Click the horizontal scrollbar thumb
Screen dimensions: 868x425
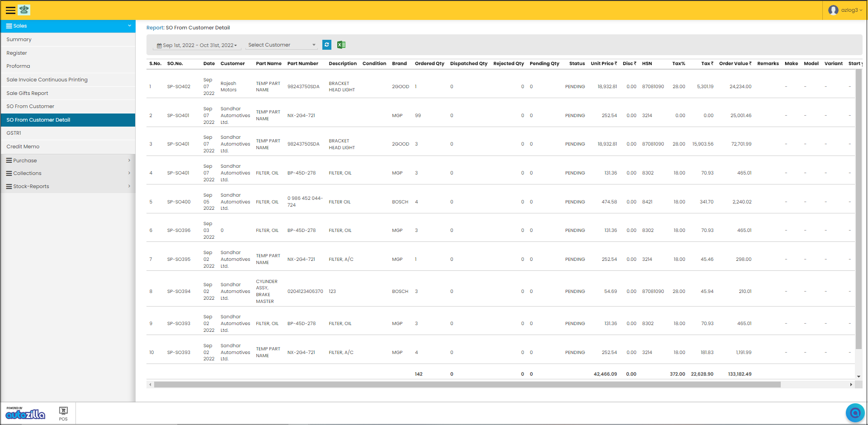pyautogui.click(x=467, y=385)
